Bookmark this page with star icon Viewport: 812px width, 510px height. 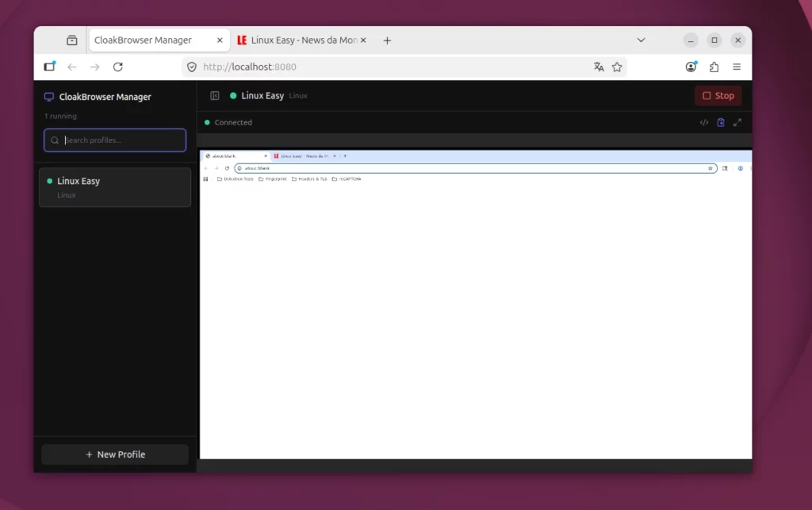pos(617,67)
